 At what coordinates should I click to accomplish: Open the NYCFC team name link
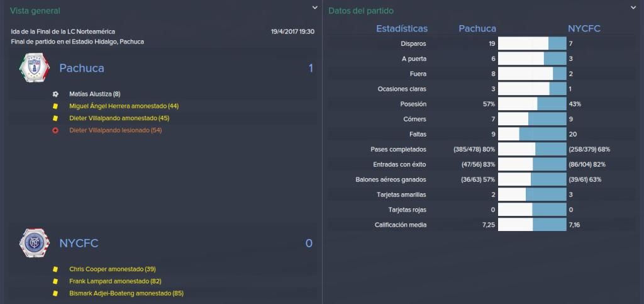click(79, 244)
